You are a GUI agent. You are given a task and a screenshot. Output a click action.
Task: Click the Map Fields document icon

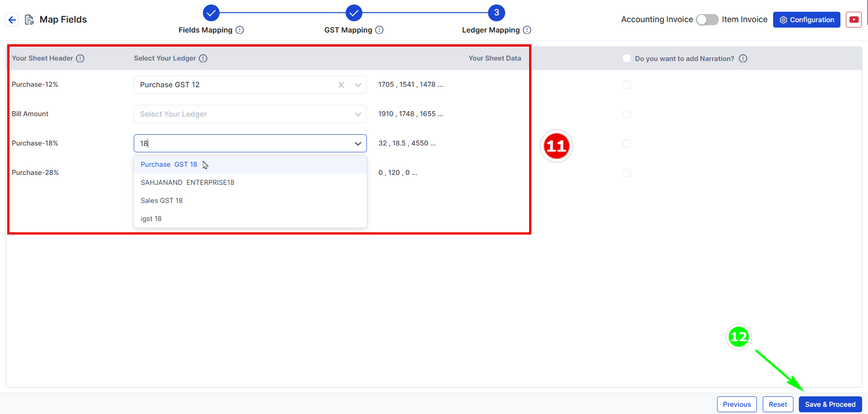point(29,19)
